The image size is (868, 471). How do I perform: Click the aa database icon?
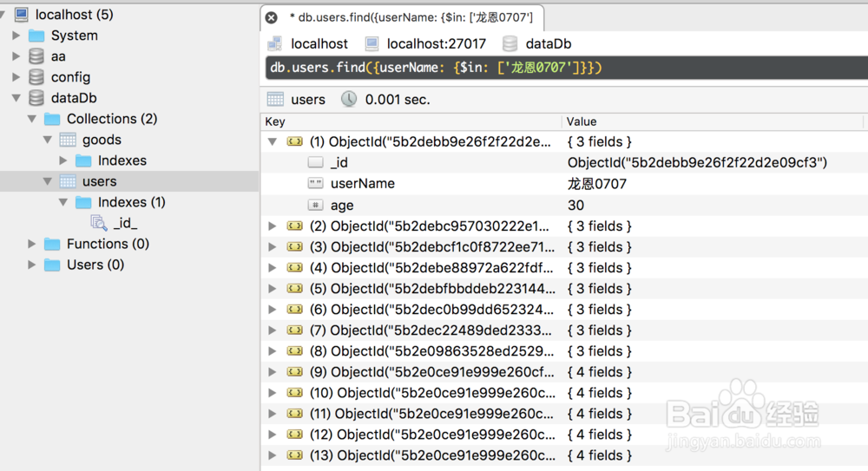click(x=36, y=56)
